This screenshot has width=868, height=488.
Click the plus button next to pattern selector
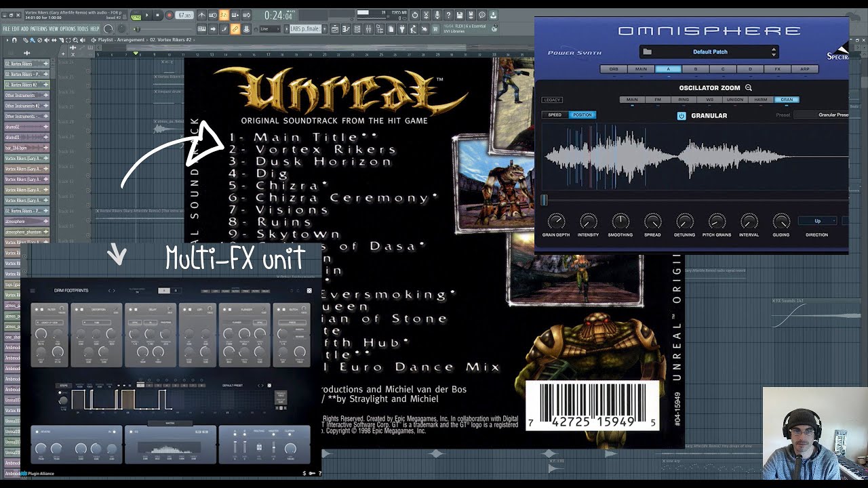pyautogui.click(x=324, y=29)
